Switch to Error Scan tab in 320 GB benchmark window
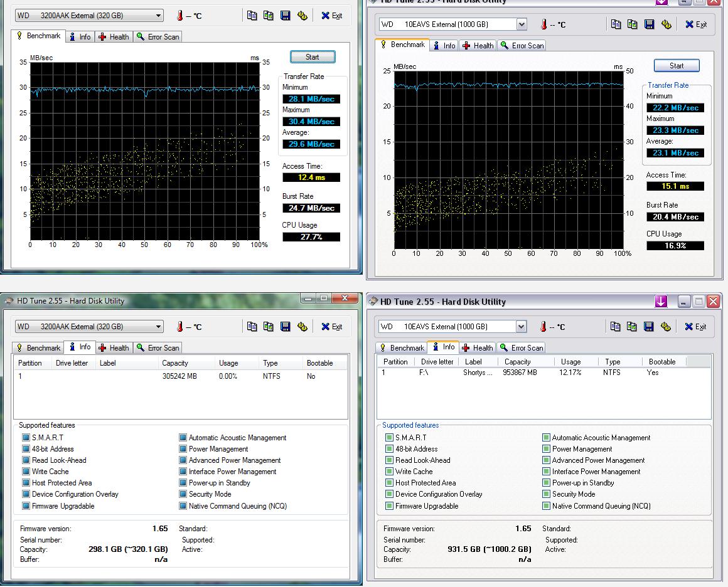 [x=158, y=37]
